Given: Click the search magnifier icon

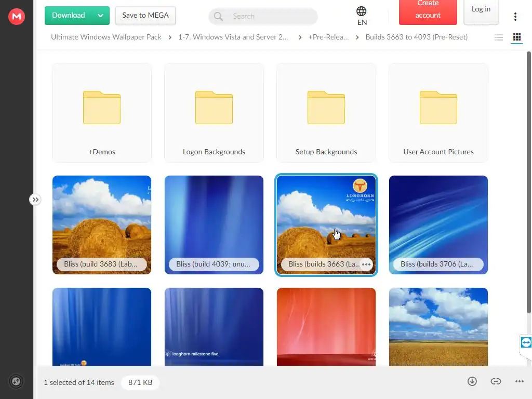Looking at the screenshot, I should coord(219,16).
